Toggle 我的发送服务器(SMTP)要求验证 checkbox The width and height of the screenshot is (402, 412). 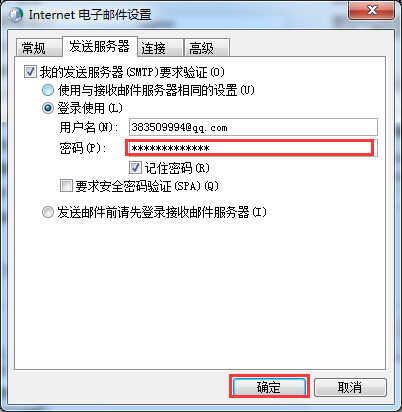click(x=30, y=72)
